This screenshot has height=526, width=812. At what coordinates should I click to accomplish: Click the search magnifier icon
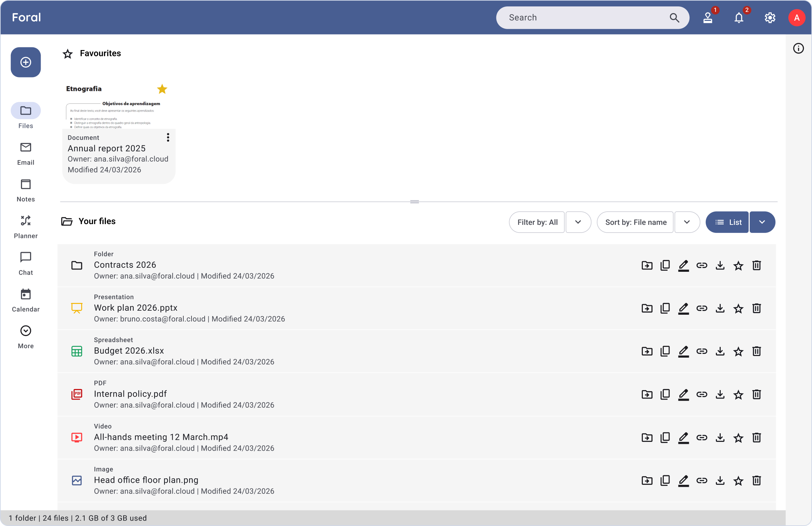675,17
